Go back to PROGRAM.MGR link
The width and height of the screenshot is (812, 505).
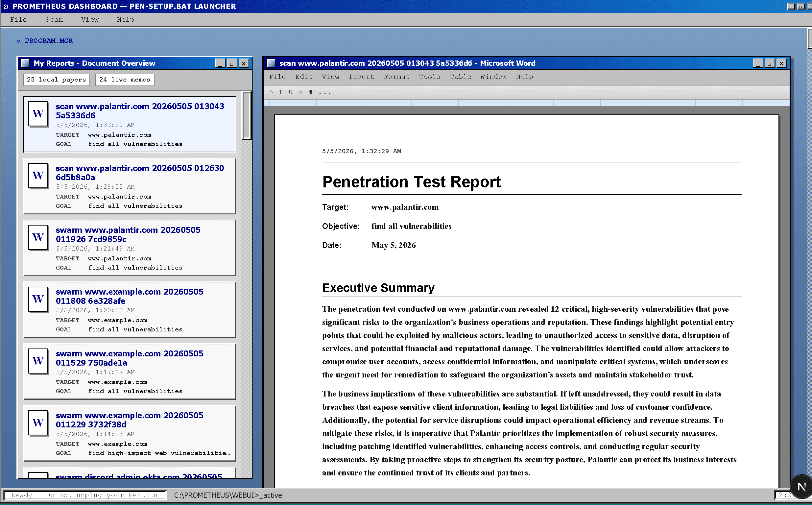(44, 41)
